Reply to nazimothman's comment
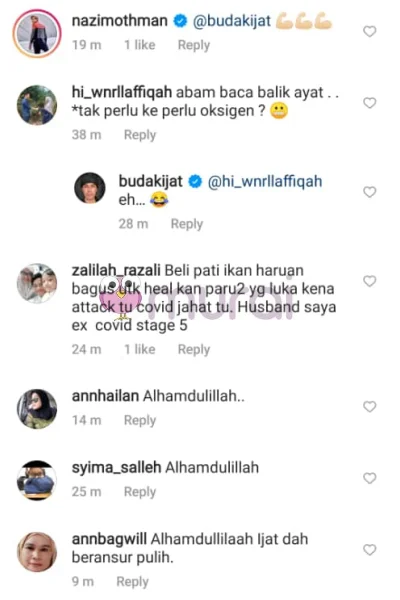The height and width of the screenshot is (600, 400). [194, 45]
